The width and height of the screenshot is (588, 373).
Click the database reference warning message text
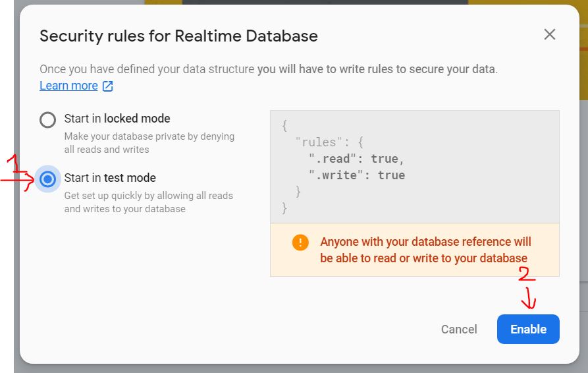tap(425, 250)
